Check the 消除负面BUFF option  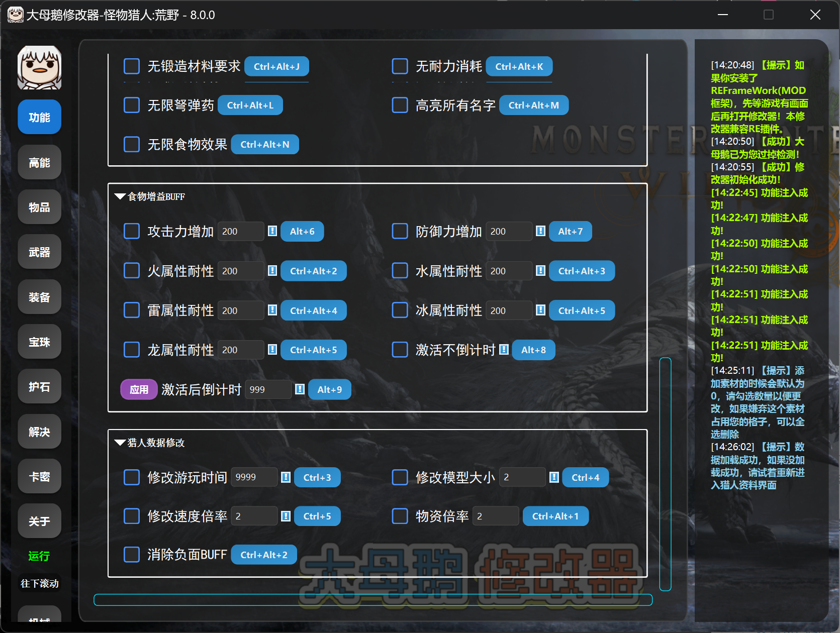(x=132, y=555)
